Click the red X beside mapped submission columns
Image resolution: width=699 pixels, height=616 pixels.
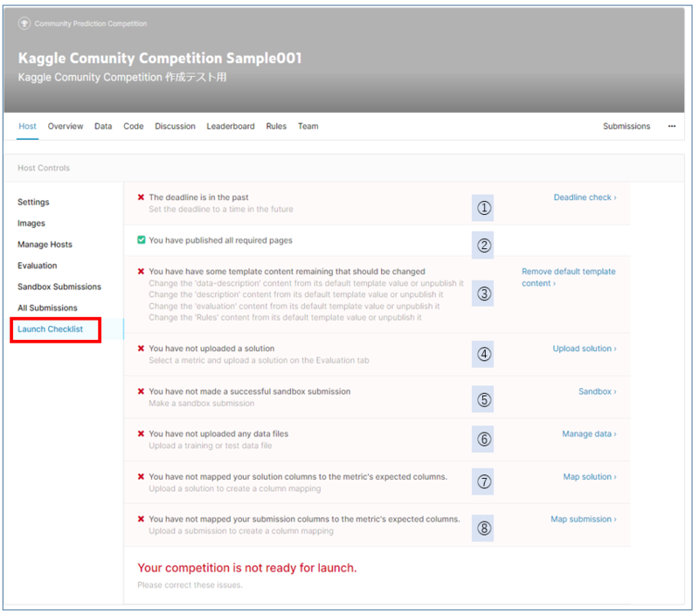tap(141, 518)
